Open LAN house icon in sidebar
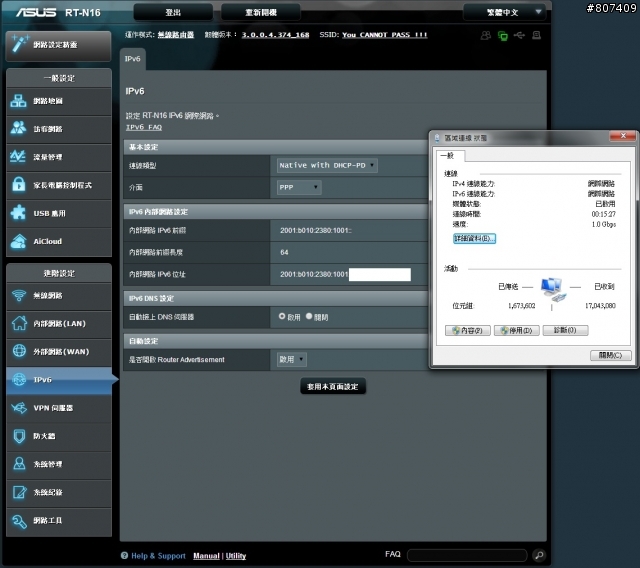Viewport: 640px width, 568px height. [x=19, y=323]
